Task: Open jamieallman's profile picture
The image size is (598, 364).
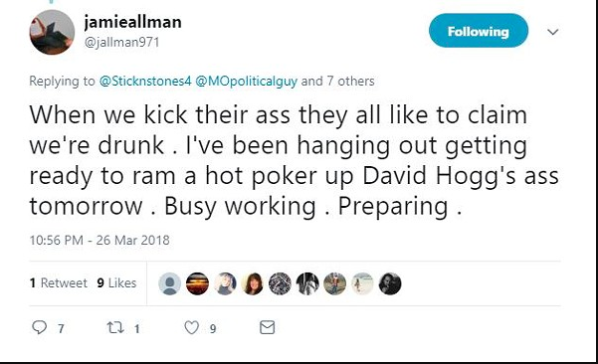Action: pos(52,32)
